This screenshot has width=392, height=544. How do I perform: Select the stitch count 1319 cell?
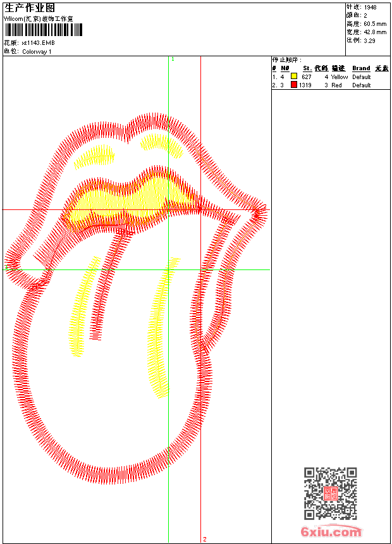point(305,85)
